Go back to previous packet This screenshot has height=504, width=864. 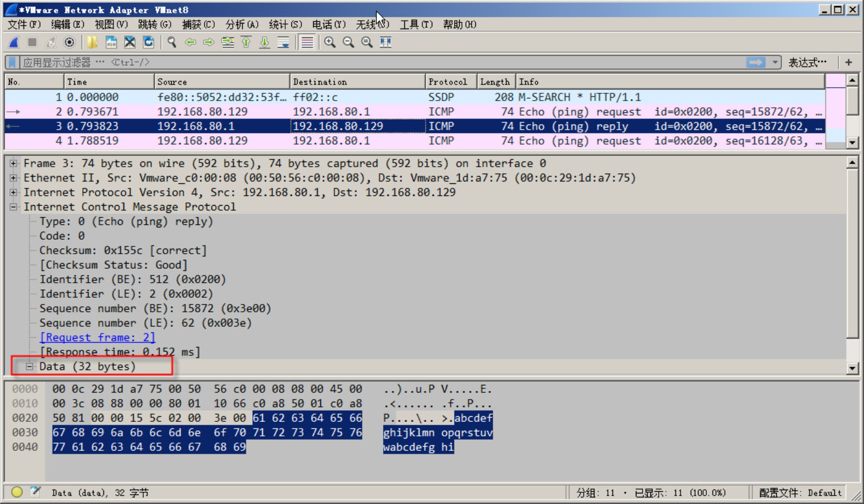[x=190, y=42]
